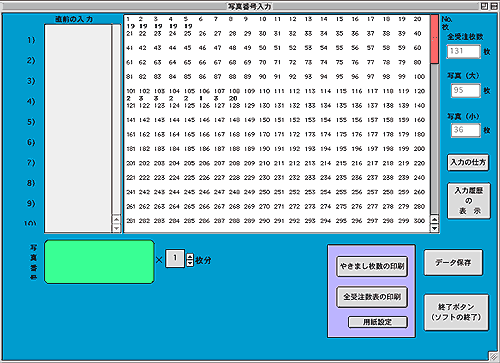
Task: Select photo number 66 in grid
Action: pyautogui.click(x=203, y=62)
